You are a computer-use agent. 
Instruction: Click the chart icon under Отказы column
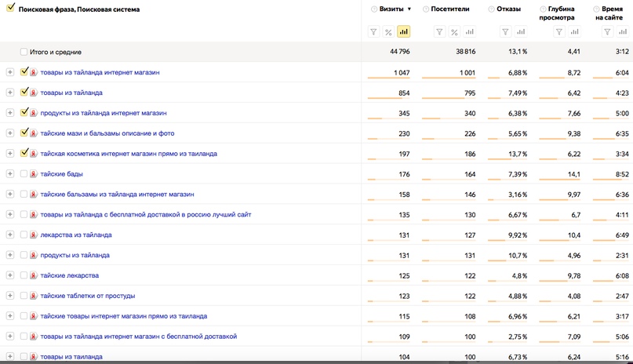pyautogui.click(x=521, y=32)
